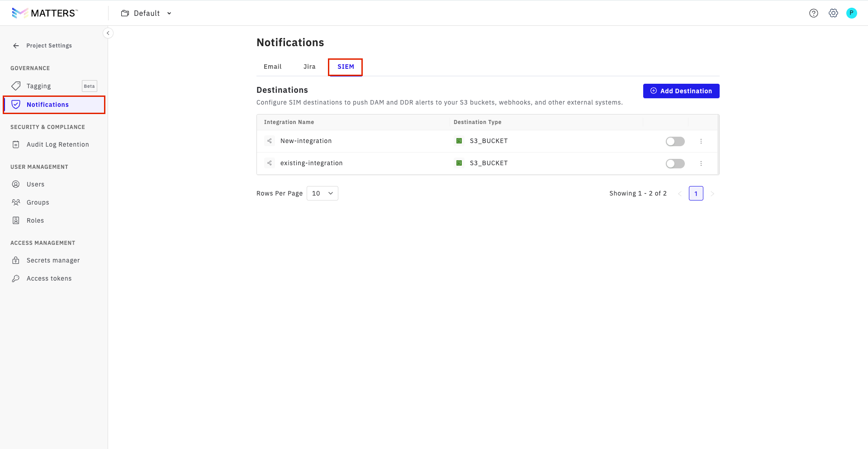Click the Add Destination button
This screenshot has height=449, width=868.
tap(681, 91)
